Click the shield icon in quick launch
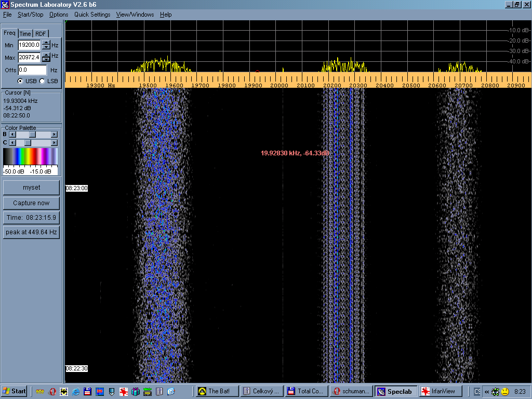The image size is (532, 399). tap(112, 392)
